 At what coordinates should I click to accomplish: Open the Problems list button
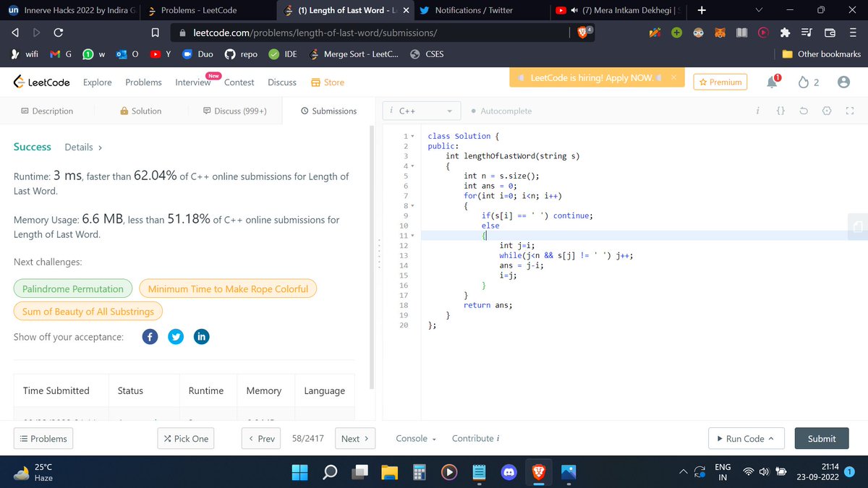pos(43,439)
